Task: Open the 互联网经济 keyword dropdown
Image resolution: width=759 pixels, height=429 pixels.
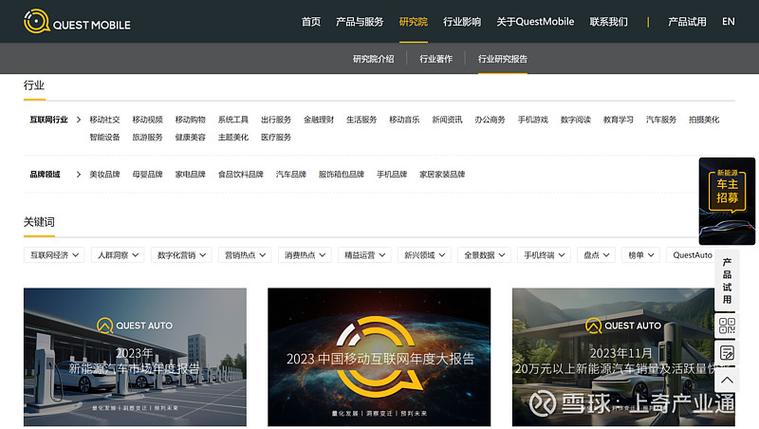Action: coord(54,255)
